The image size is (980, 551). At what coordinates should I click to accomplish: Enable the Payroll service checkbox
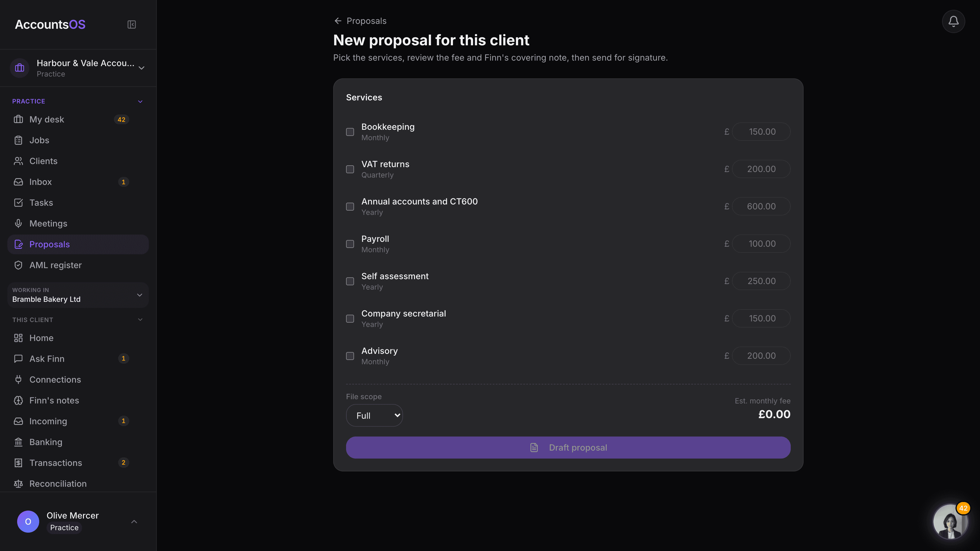[350, 244]
